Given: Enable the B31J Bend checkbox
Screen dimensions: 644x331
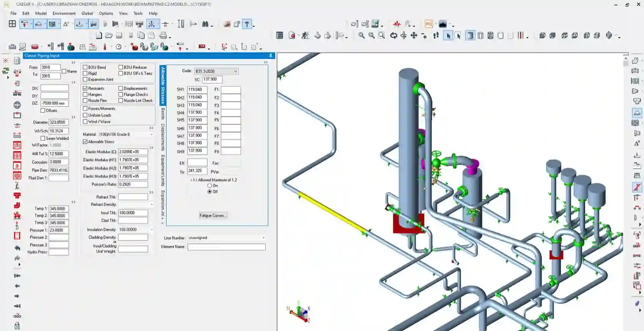Looking at the screenshot, I should coord(85,67).
